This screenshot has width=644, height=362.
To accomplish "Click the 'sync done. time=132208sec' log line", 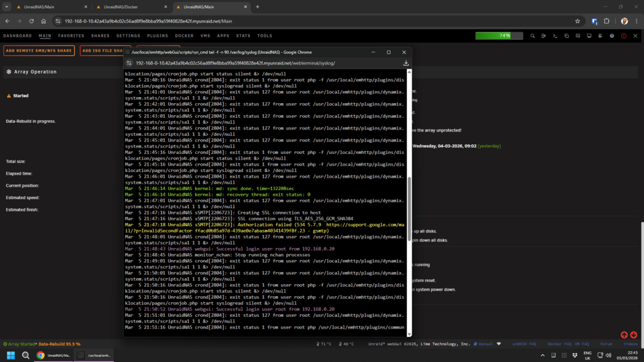I will 209,189.
